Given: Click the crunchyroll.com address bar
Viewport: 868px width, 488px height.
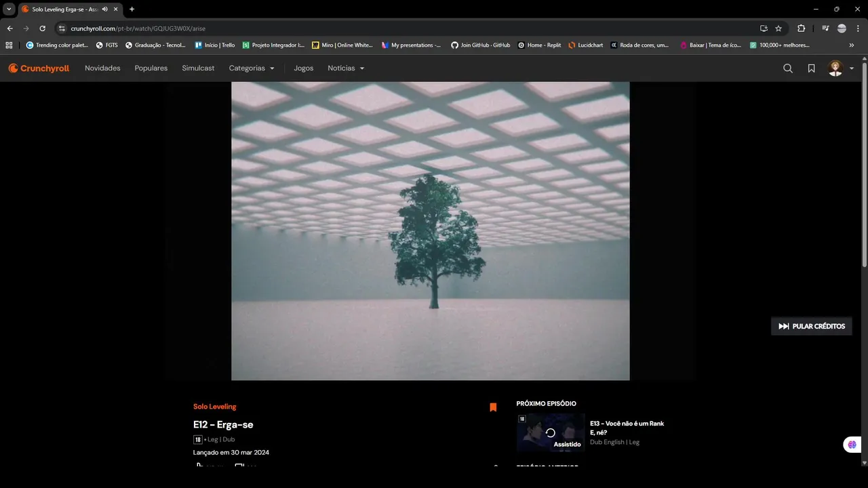Looking at the screenshot, I should point(407,28).
